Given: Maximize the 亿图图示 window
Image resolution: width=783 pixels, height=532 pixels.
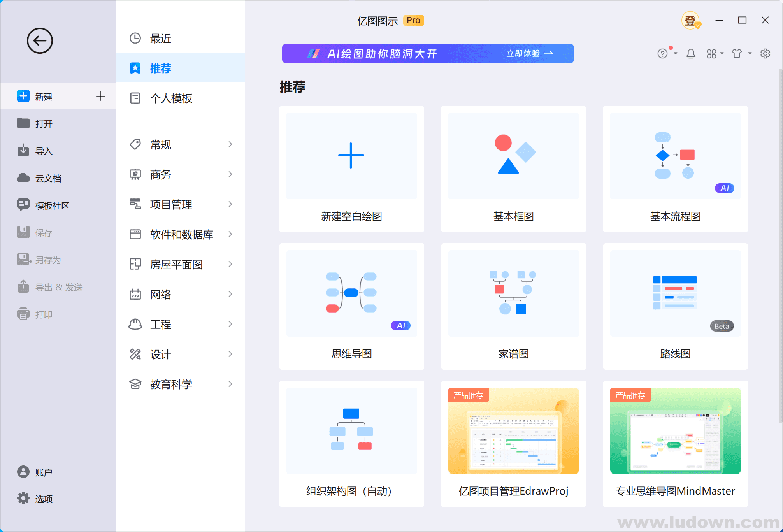Looking at the screenshot, I should tap(742, 20).
